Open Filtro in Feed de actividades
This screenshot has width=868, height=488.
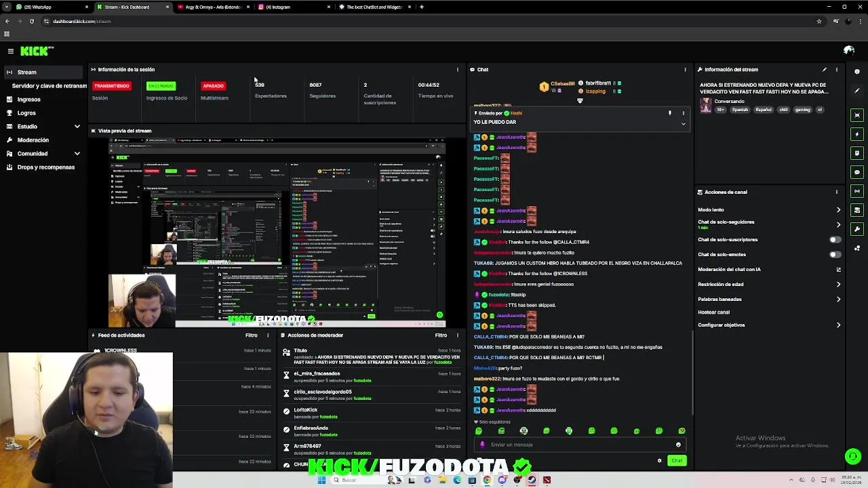point(252,335)
